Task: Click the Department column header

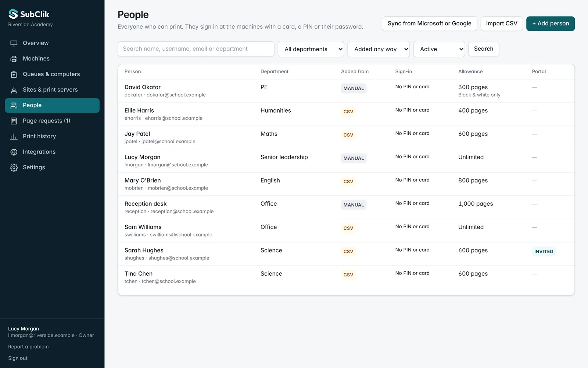Action: (275, 71)
